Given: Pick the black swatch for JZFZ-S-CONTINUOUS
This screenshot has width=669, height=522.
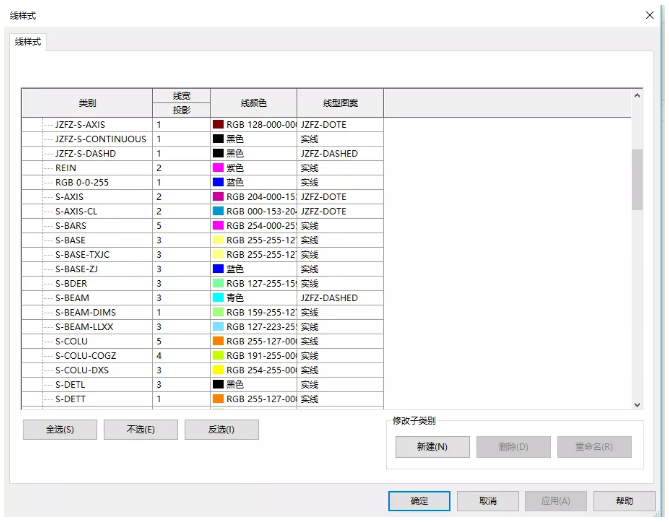Looking at the screenshot, I should pos(218,139).
